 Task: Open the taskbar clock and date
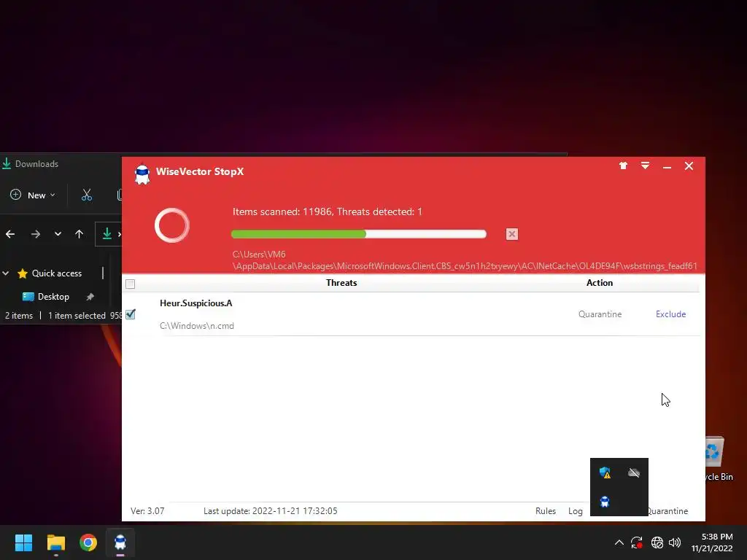712,542
